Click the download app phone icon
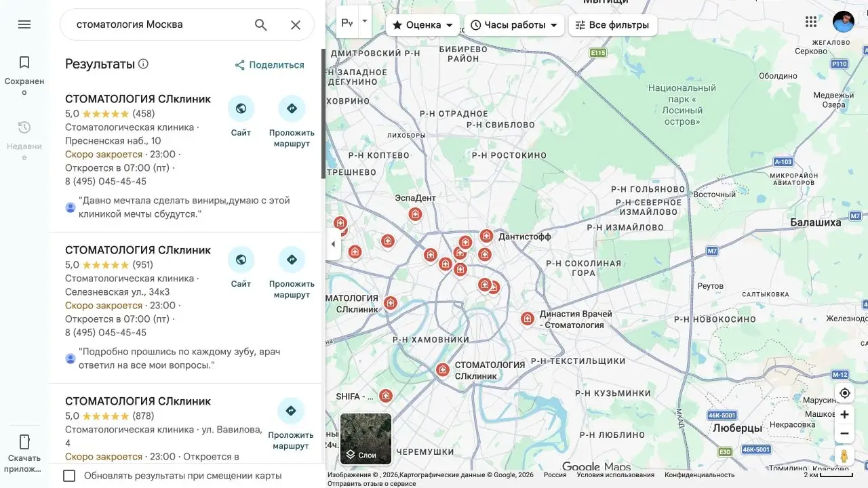The height and width of the screenshot is (488, 868). point(24,442)
